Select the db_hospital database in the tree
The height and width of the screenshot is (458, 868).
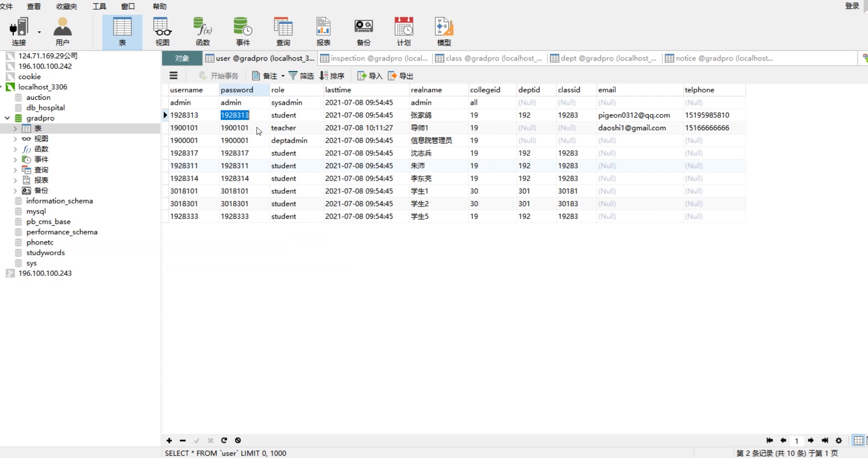[x=46, y=108]
